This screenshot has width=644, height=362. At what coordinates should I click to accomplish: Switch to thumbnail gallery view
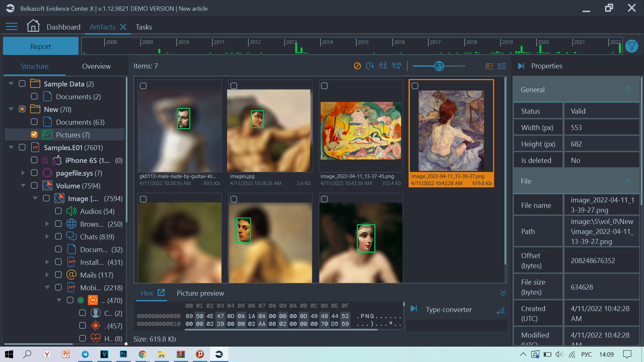(489, 66)
